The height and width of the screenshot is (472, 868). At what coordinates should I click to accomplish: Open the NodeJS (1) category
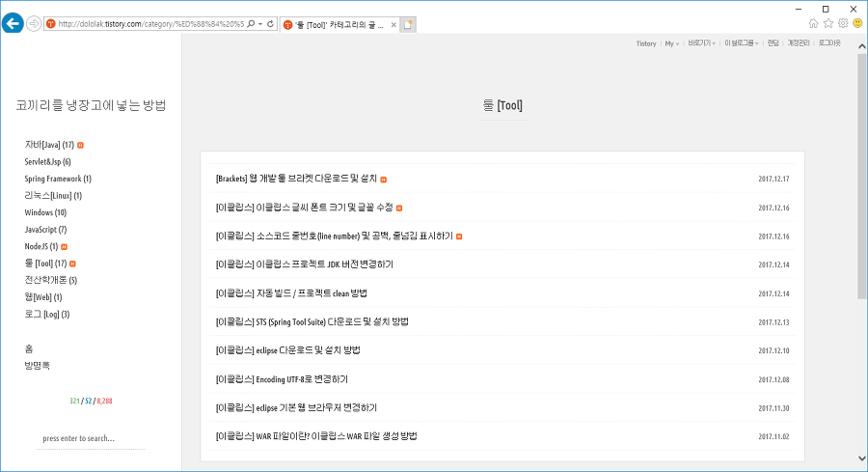pyautogui.click(x=41, y=246)
